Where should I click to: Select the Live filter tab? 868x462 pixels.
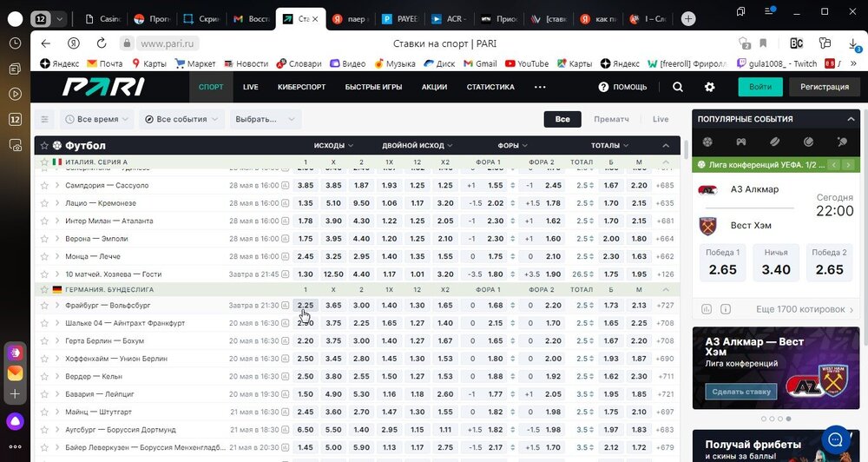coord(661,119)
